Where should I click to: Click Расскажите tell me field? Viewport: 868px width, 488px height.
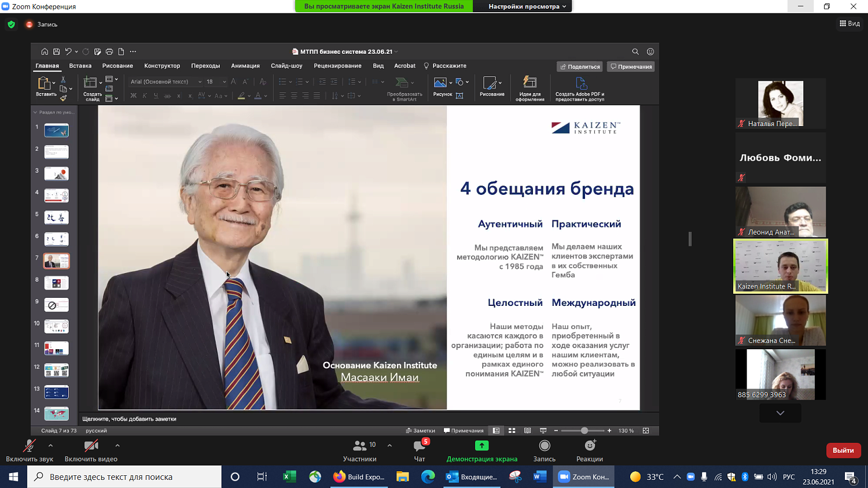pos(445,66)
